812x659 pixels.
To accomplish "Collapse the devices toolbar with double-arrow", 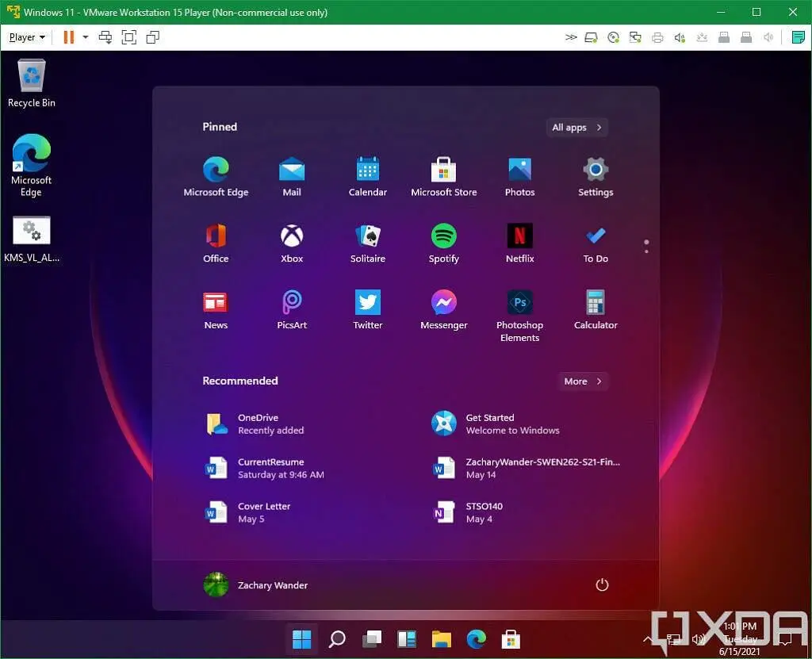I will pyautogui.click(x=570, y=36).
